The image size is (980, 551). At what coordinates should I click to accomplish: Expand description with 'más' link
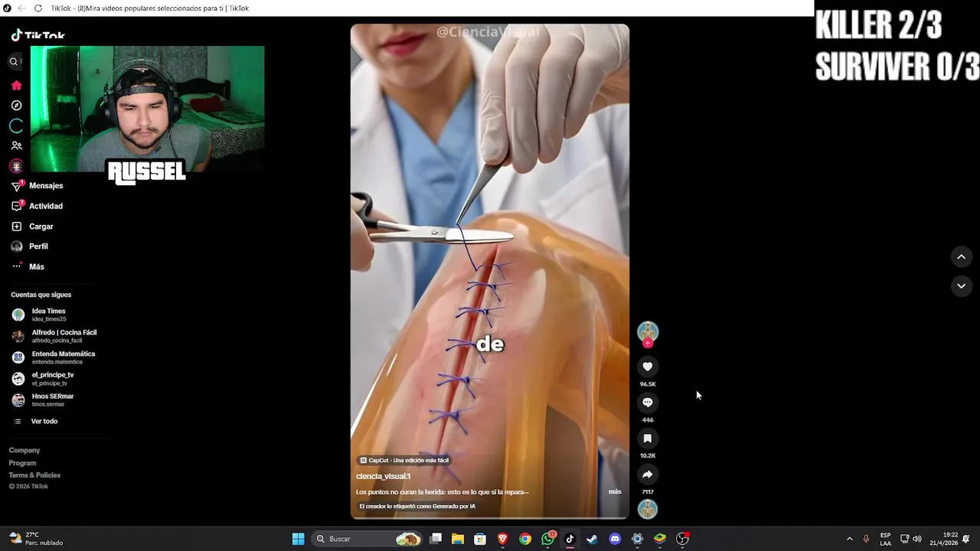[615, 491]
